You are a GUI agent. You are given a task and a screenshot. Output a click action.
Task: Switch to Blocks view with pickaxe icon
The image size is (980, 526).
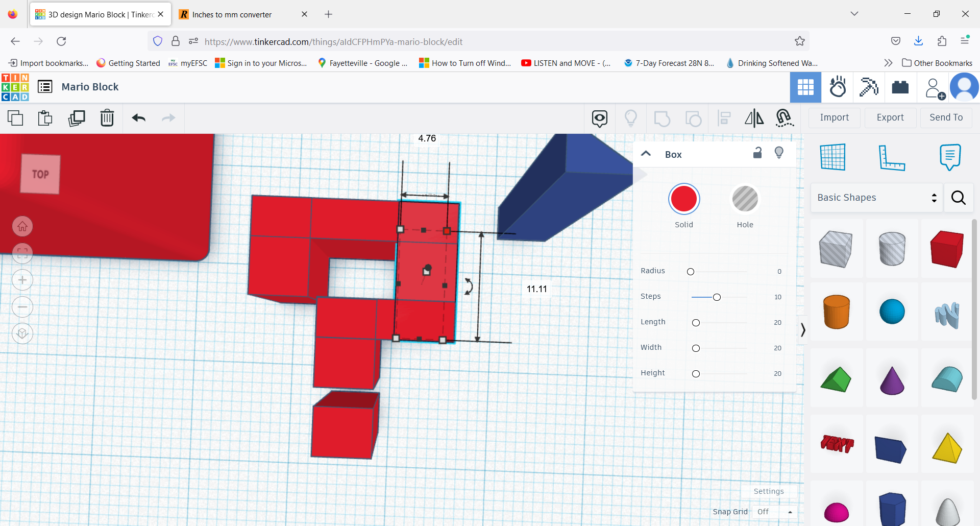[869, 87]
